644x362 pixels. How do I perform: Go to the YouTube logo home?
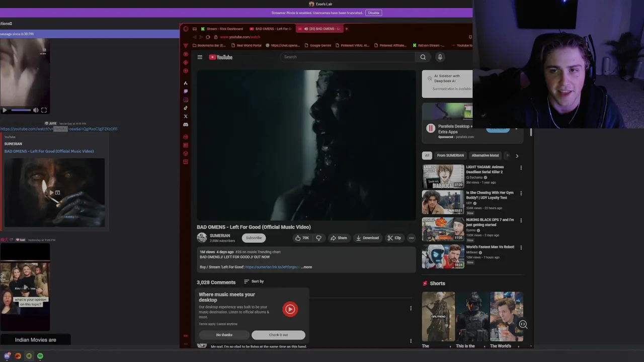coord(221,57)
